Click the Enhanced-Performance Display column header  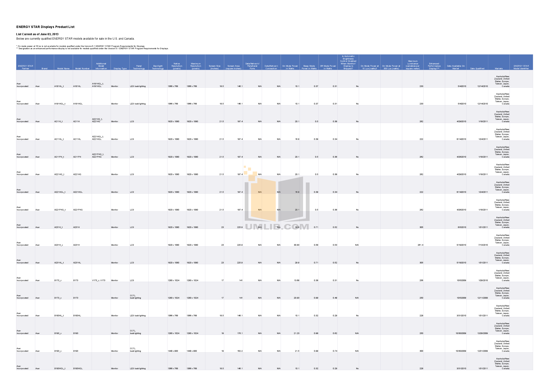point(434,66)
